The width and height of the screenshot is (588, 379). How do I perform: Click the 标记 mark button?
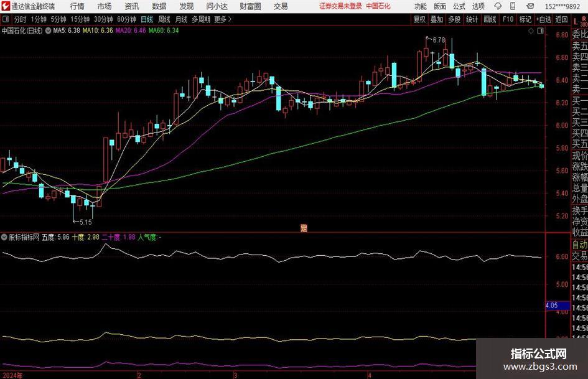[x=525, y=19]
